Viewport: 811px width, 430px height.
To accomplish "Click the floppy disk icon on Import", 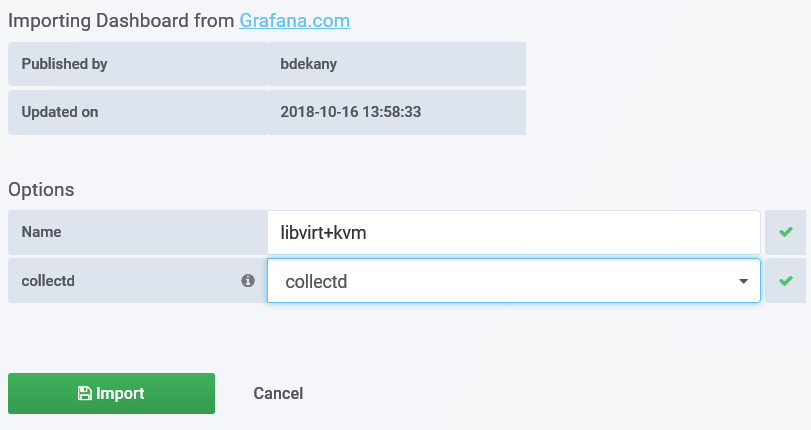I will pos(85,394).
